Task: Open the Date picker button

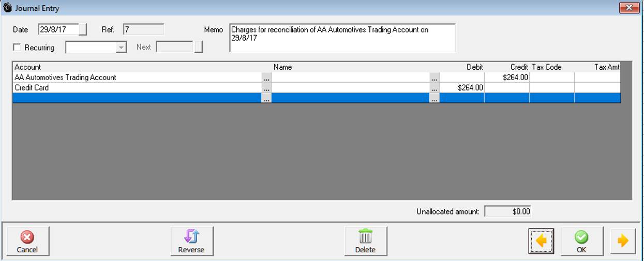Action: coord(83,29)
